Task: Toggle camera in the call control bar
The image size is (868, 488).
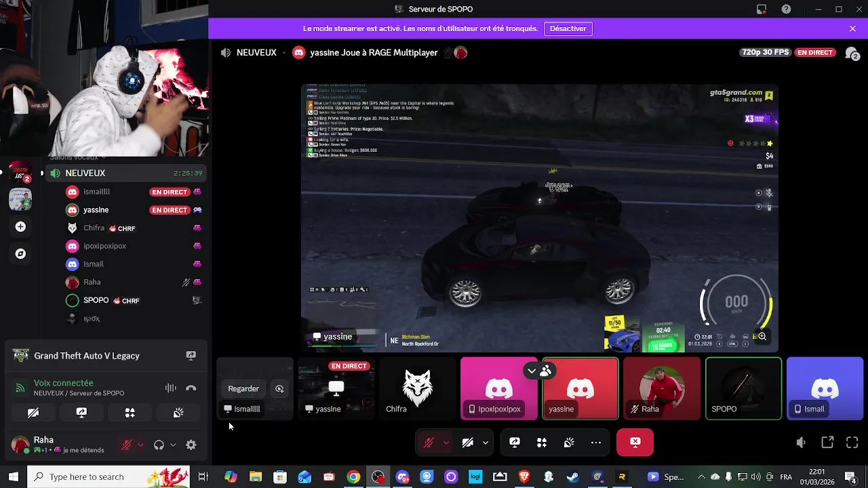Action: point(468,443)
